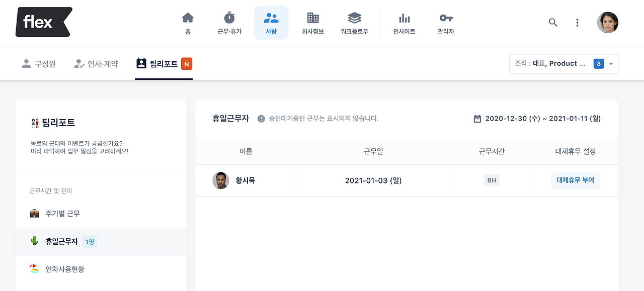Click the search magnifier icon
The image size is (644, 291).
pyautogui.click(x=553, y=23)
